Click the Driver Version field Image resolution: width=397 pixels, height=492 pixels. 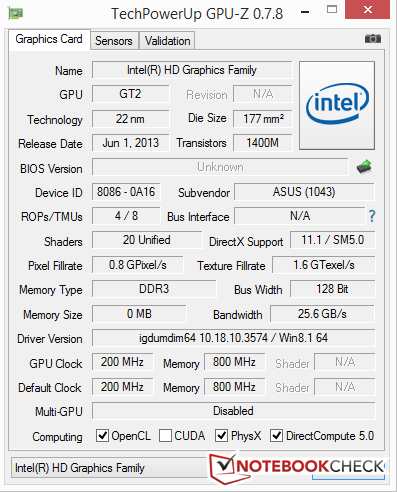click(233, 338)
